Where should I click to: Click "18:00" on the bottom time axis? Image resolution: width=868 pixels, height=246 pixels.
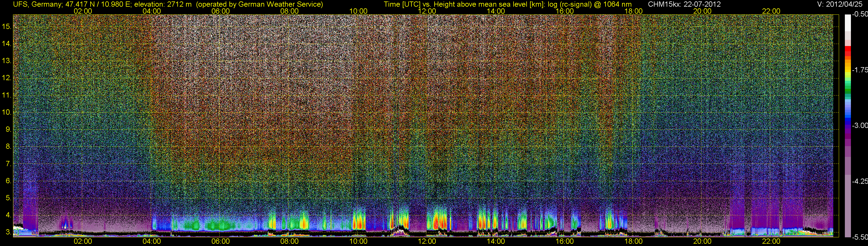[x=633, y=241]
